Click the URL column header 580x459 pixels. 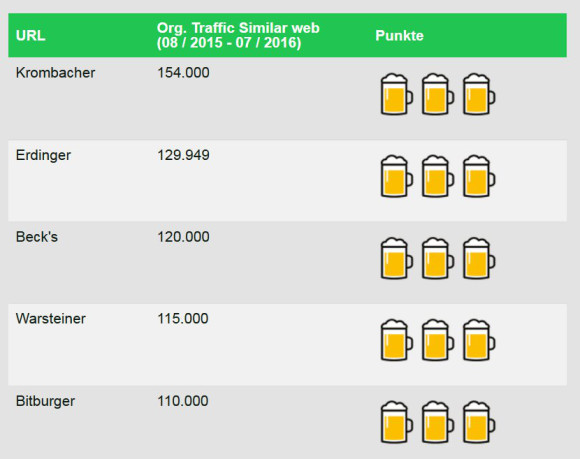point(31,36)
